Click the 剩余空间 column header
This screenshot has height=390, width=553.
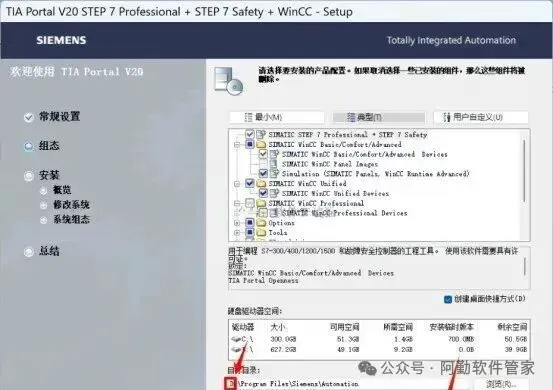[512, 327]
